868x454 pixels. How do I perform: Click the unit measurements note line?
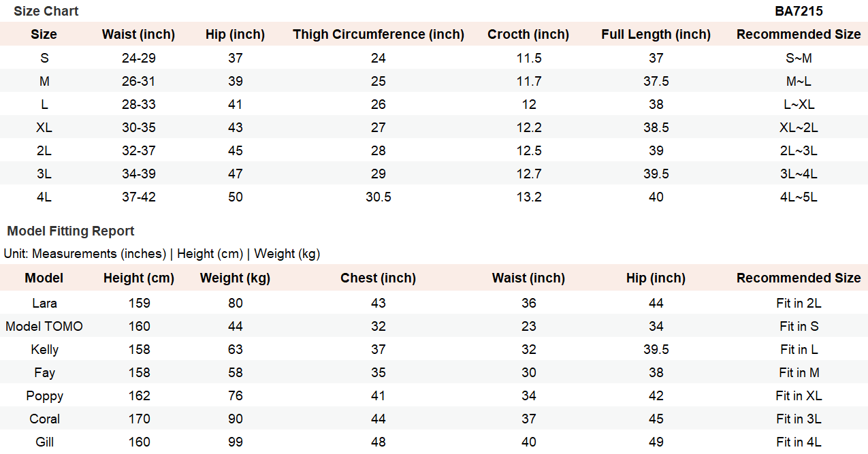(162, 253)
